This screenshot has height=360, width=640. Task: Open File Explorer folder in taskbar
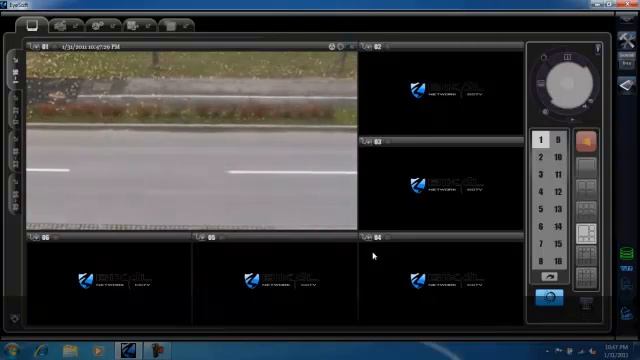(x=70, y=351)
